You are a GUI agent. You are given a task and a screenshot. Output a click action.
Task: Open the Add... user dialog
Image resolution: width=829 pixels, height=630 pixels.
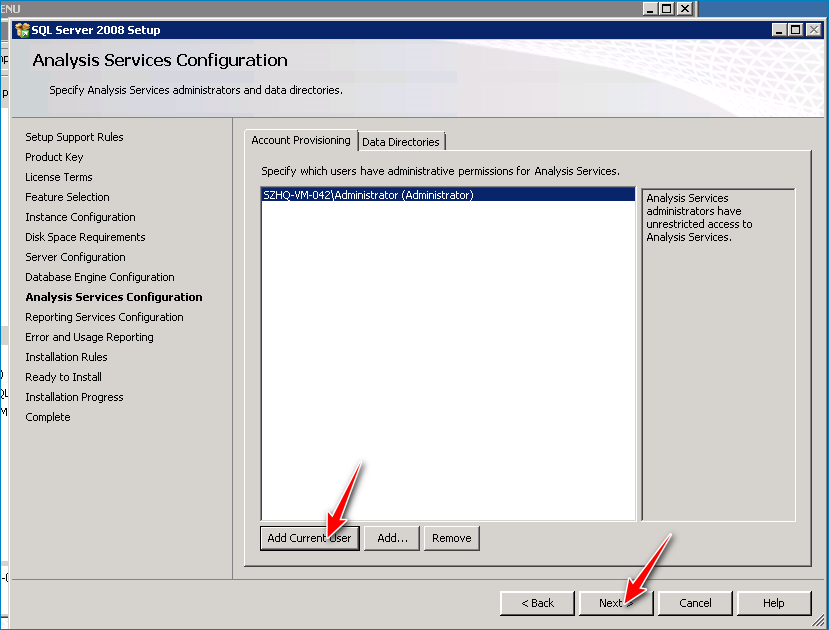tap(392, 538)
